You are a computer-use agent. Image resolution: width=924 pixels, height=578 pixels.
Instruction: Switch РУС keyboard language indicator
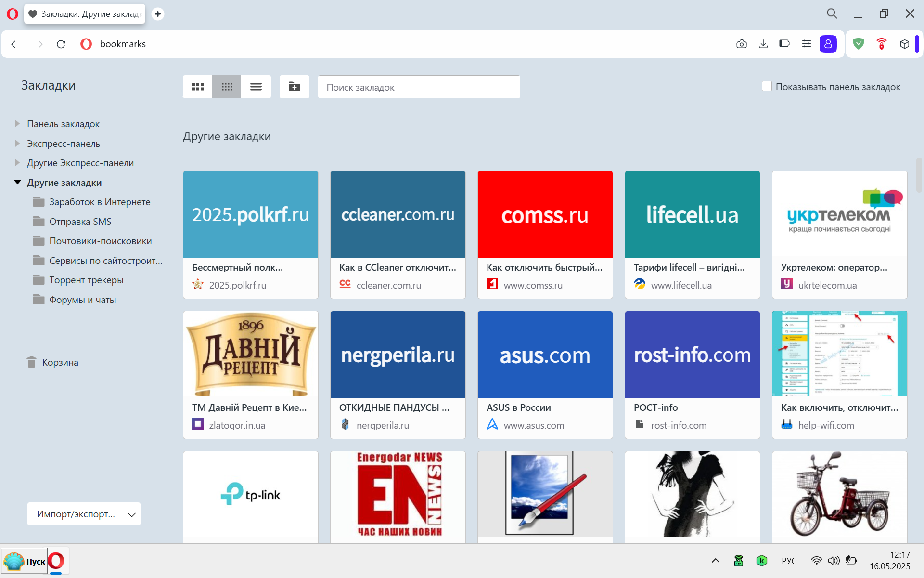click(x=789, y=561)
